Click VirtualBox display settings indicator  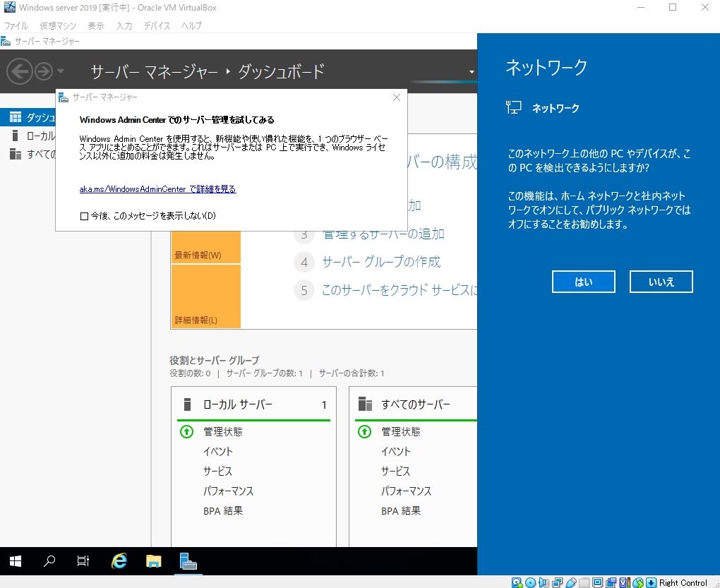[597, 582]
